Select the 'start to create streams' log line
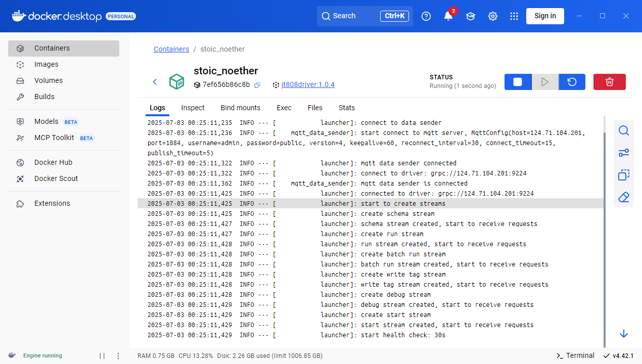Viewport: 642px width, 364px height. click(371, 204)
